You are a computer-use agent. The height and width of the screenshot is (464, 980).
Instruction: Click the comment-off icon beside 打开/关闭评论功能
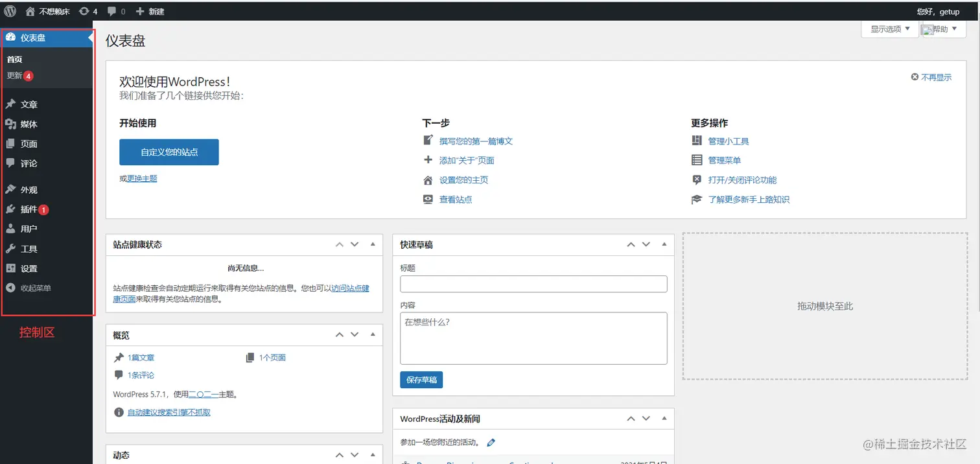pyautogui.click(x=697, y=180)
